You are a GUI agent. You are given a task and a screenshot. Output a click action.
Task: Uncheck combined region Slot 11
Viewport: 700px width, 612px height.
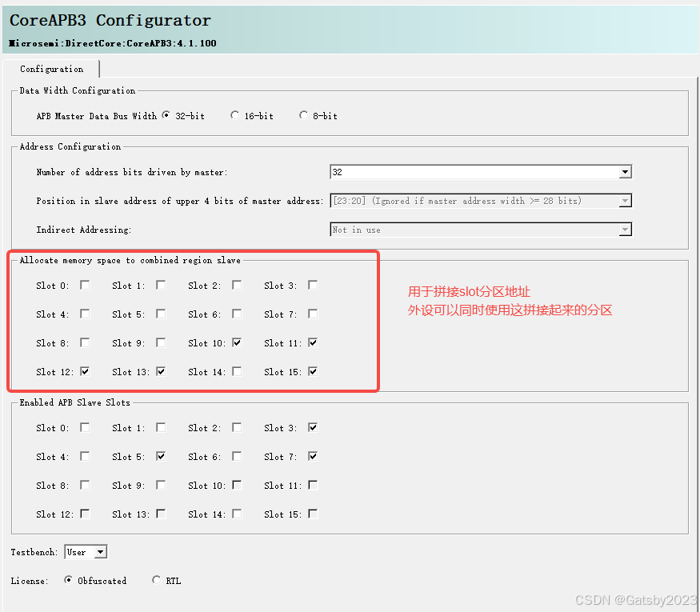(x=313, y=342)
